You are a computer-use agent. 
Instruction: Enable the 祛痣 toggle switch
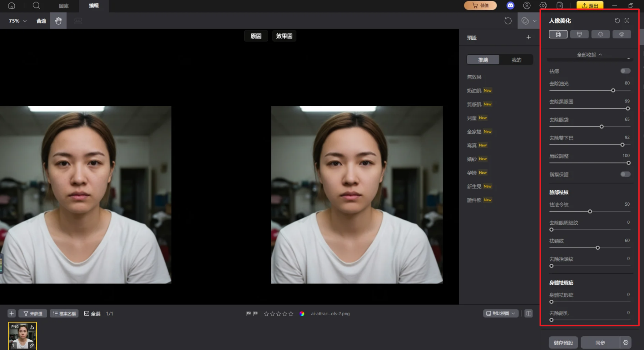click(625, 71)
